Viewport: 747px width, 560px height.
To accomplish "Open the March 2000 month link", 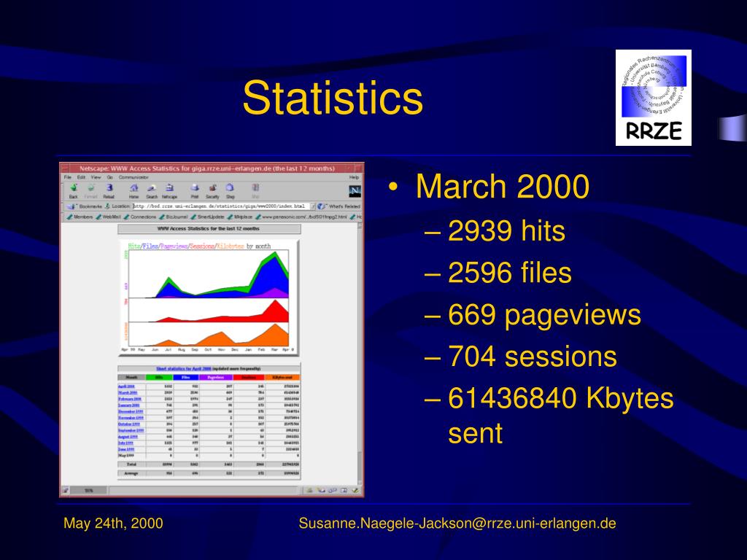I will 127,392.
